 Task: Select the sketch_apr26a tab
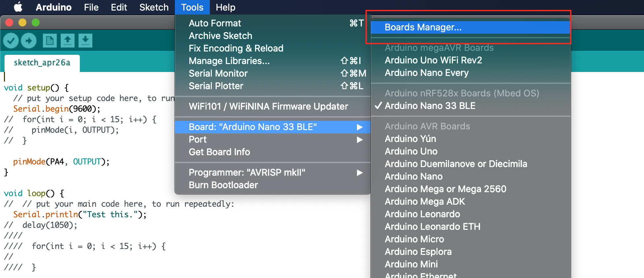tap(42, 63)
